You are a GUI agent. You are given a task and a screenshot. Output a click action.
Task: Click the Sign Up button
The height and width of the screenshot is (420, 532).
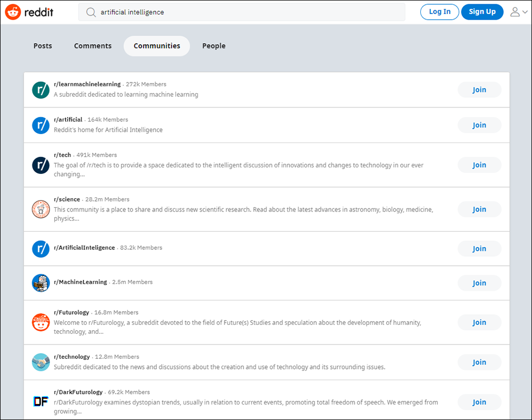pos(482,12)
